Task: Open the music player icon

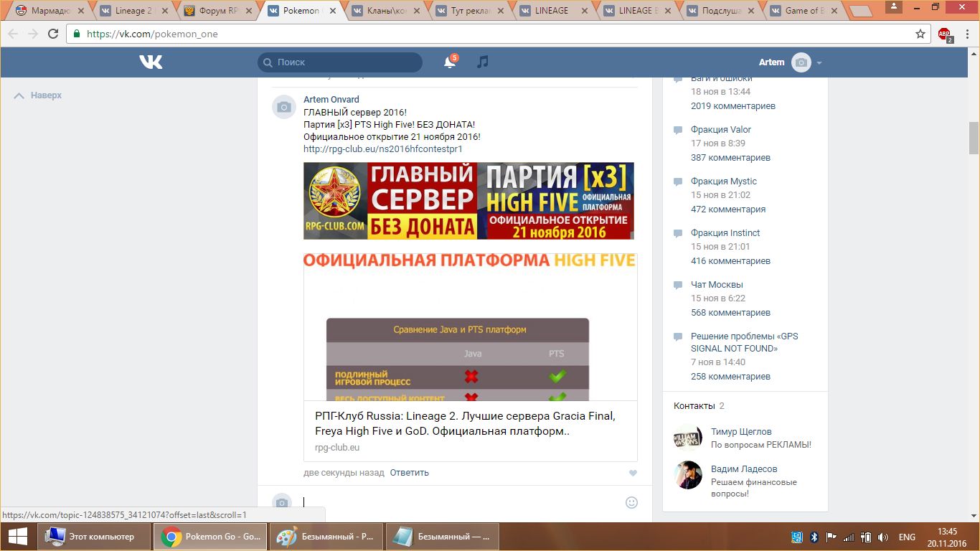Action: coord(483,62)
